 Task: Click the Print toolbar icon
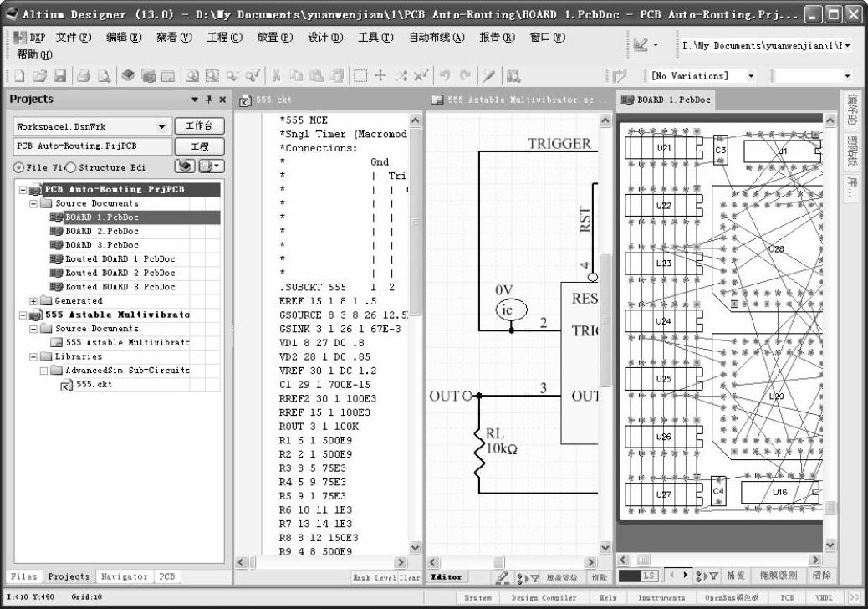coord(84,75)
